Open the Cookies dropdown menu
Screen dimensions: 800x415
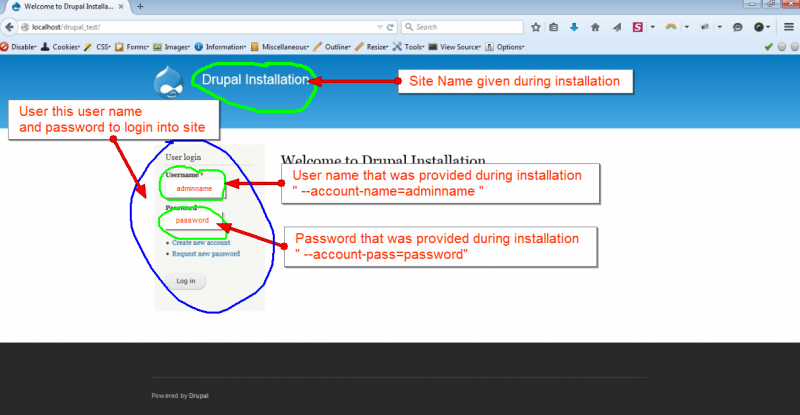coord(60,47)
